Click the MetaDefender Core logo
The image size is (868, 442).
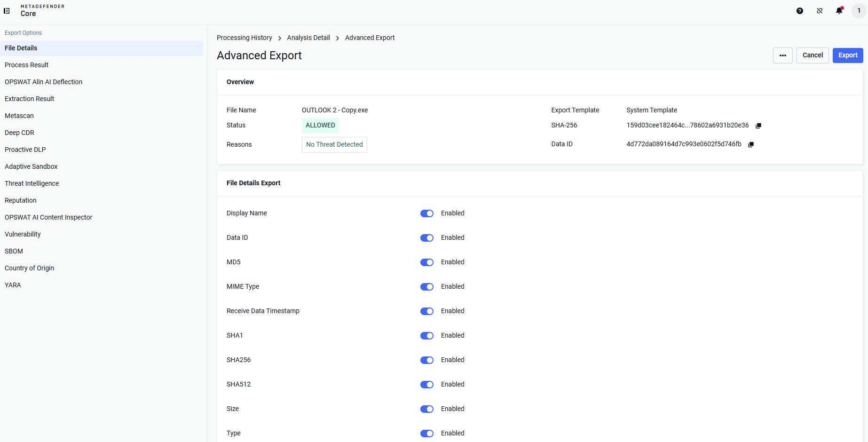(x=42, y=11)
